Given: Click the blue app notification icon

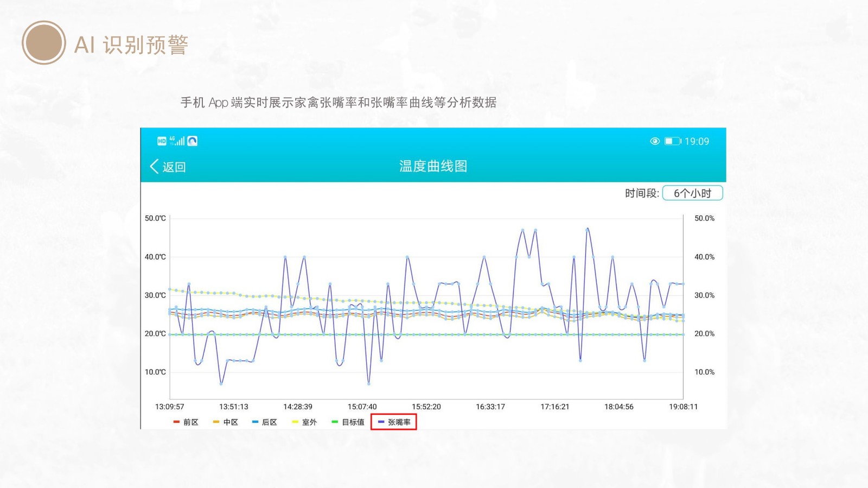Looking at the screenshot, I should coord(192,141).
